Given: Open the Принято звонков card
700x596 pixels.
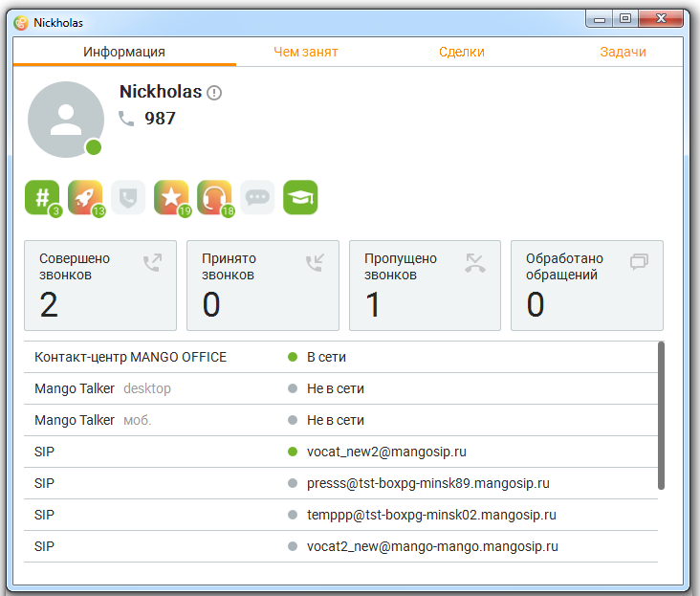Looking at the screenshot, I should [263, 286].
